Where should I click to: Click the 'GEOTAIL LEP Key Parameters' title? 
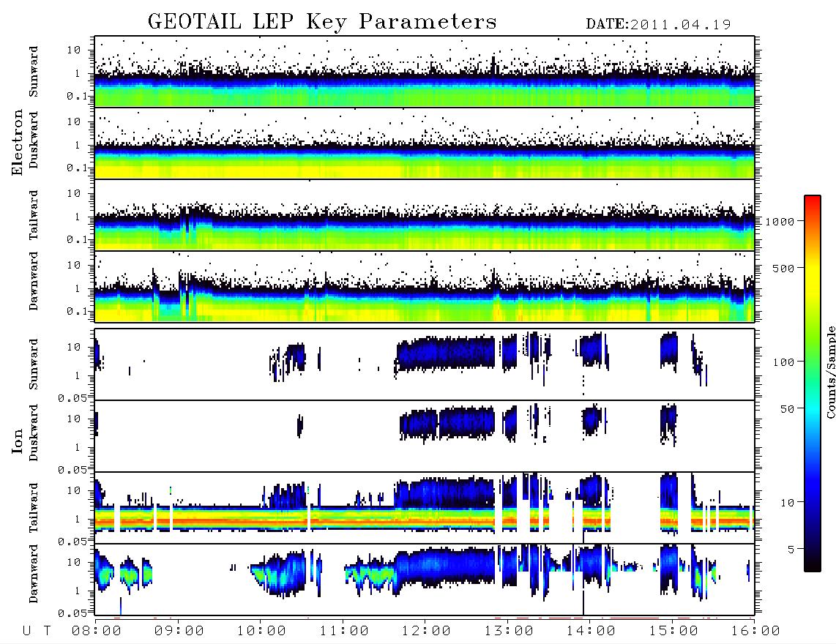322,21
